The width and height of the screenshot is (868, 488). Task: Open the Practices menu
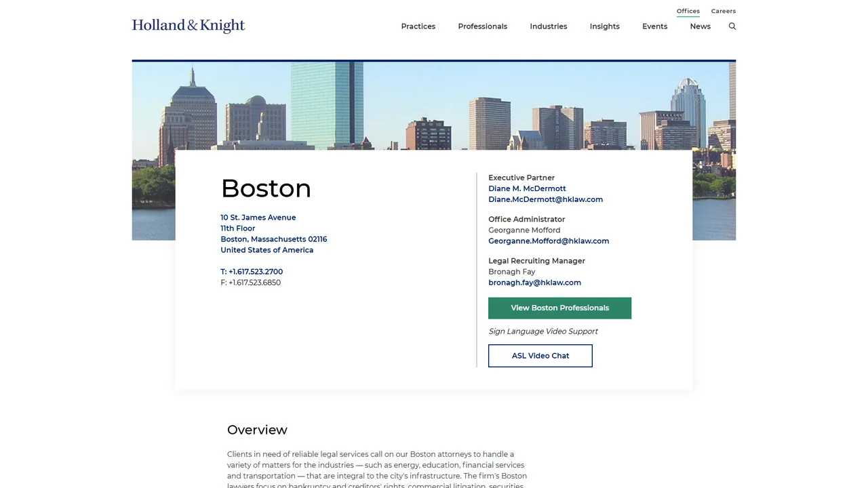click(418, 26)
